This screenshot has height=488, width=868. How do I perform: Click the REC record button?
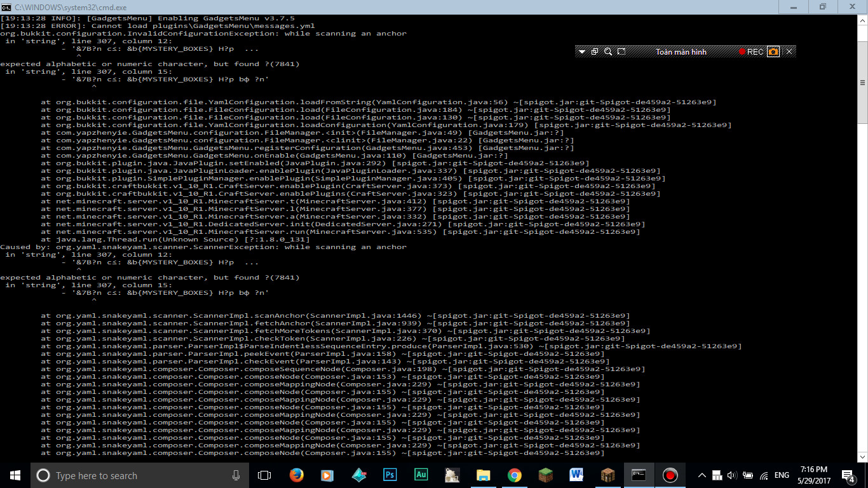(x=751, y=51)
